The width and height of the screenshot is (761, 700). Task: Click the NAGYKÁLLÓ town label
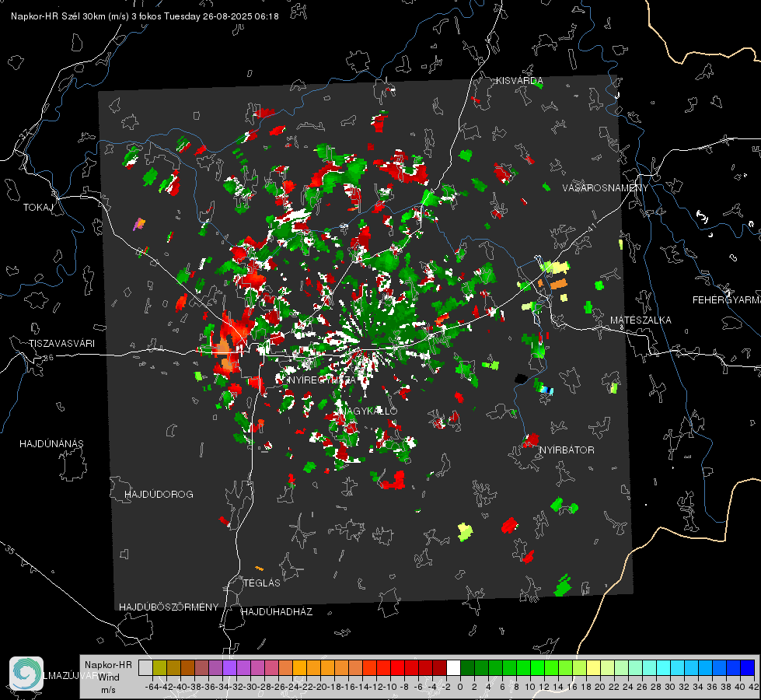pos(368,411)
